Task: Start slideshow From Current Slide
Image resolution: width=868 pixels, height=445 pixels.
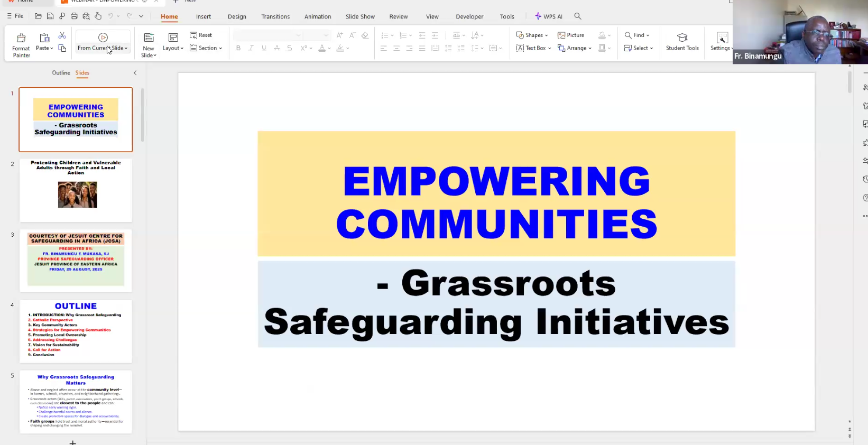Action: (x=103, y=42)
